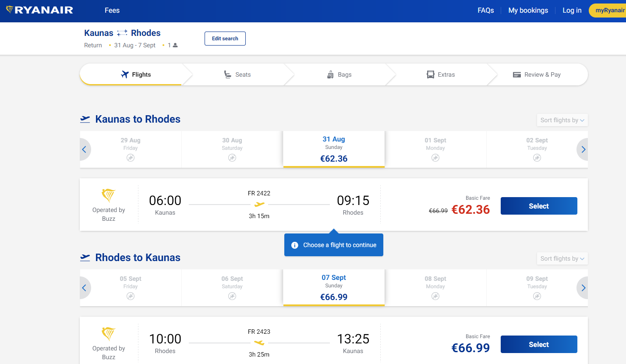Select the 06:00 Kaunas to Rhodes flight
The image size is (626, 364).
tap(538, 206)
